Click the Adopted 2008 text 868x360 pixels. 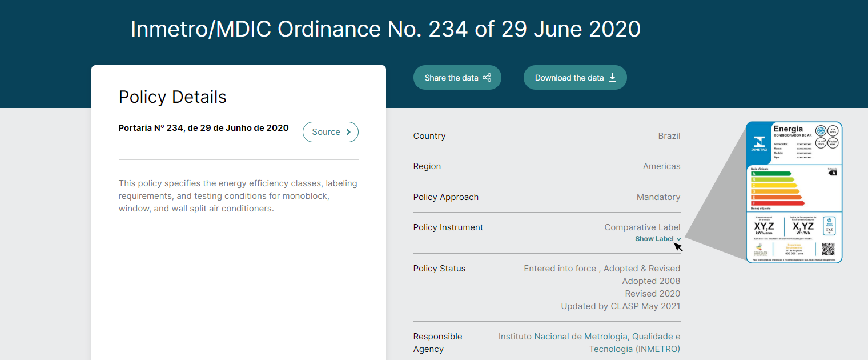pyautogui.click(x=651, y=281)
